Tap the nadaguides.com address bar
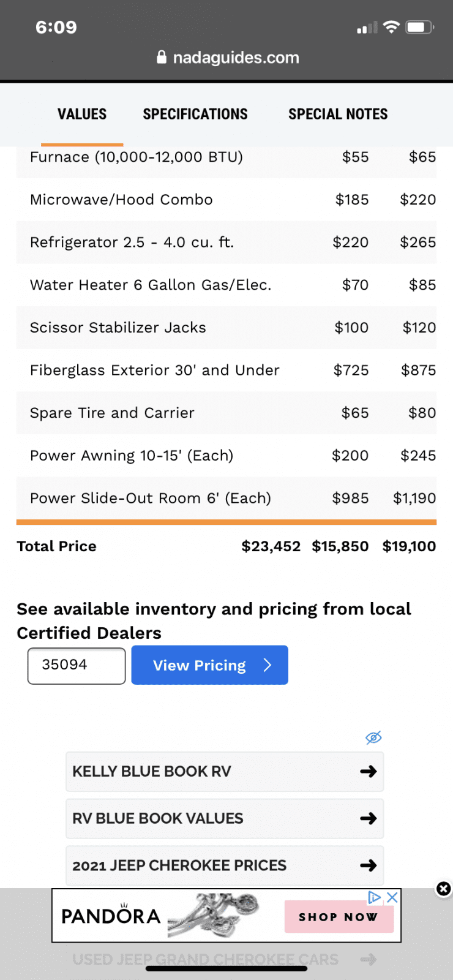This screenshot has height=980, width=453. pyautogui.click(x=236, y=58)
